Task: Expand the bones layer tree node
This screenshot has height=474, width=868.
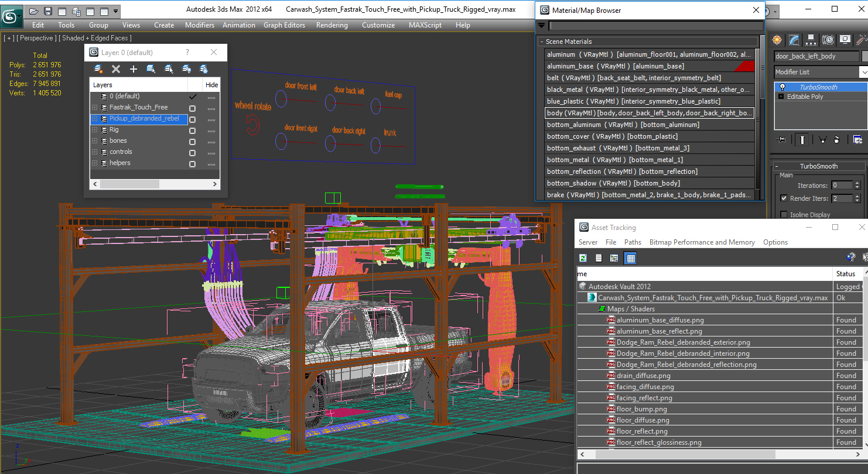Action: (94, 141)
